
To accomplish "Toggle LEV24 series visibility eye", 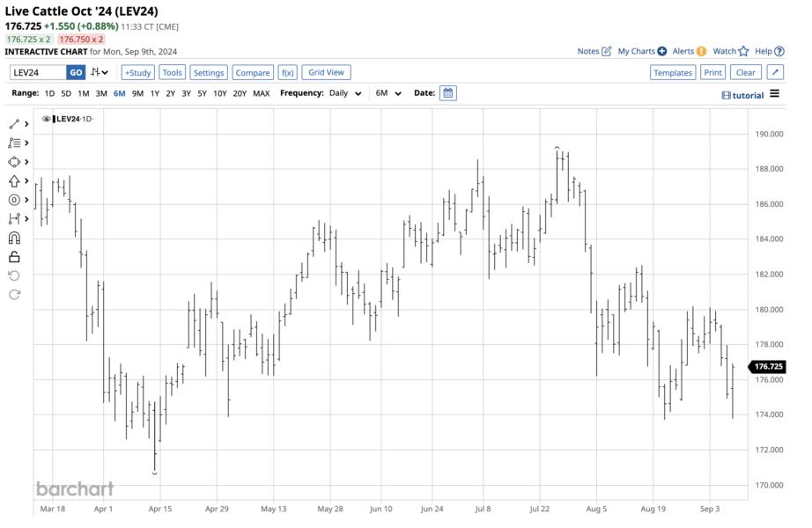I will tap(46, 119).
